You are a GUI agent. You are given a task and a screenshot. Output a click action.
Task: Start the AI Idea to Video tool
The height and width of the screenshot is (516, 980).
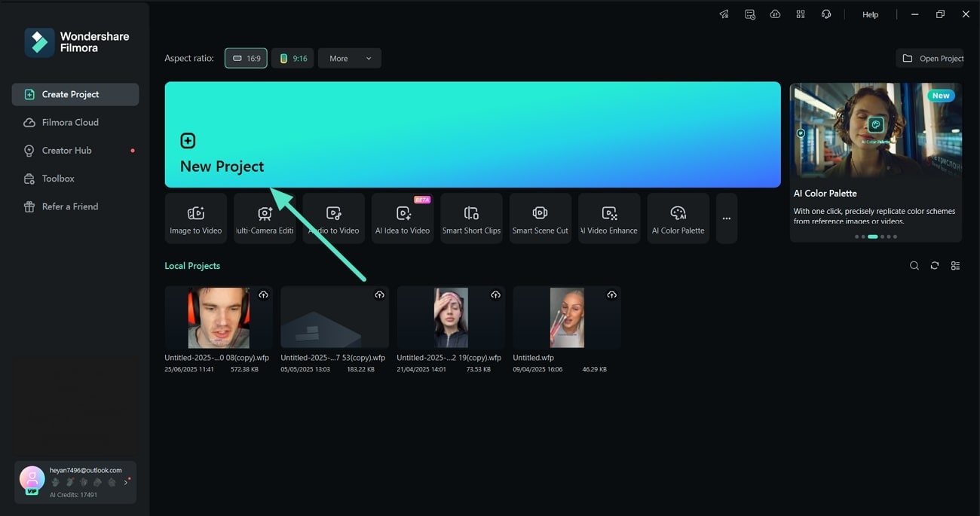pyautogui.click(x=403, y=218)
